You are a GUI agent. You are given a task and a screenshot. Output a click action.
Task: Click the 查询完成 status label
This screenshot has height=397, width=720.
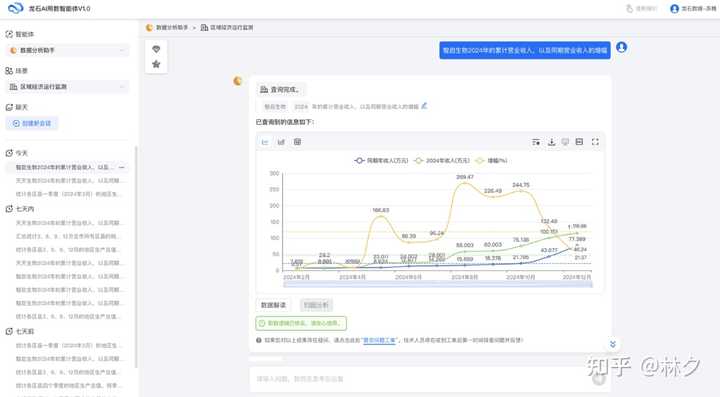point(281,89)
